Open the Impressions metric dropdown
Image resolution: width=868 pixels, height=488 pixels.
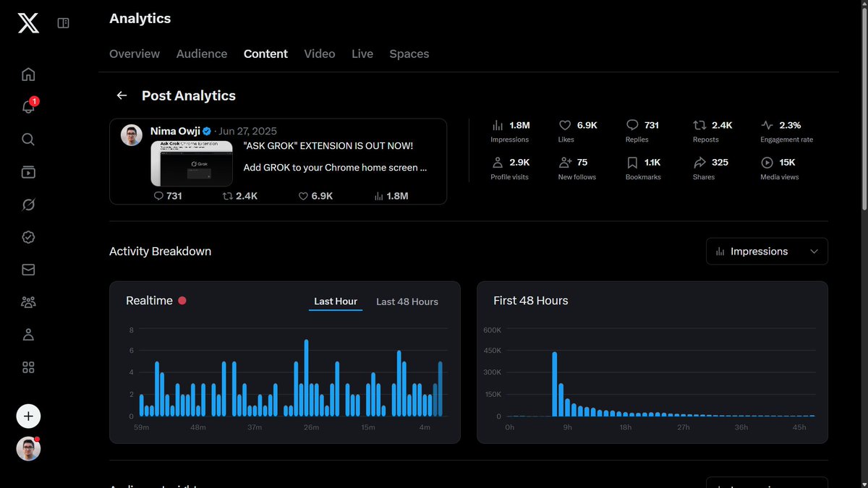[x=767, y=252]
